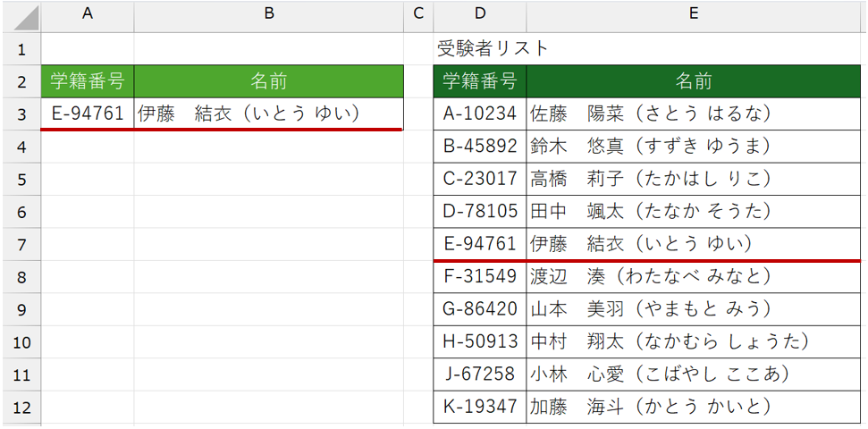Click cell A3 containing E-94761
The image size is (868, 429).
[88, 114]
